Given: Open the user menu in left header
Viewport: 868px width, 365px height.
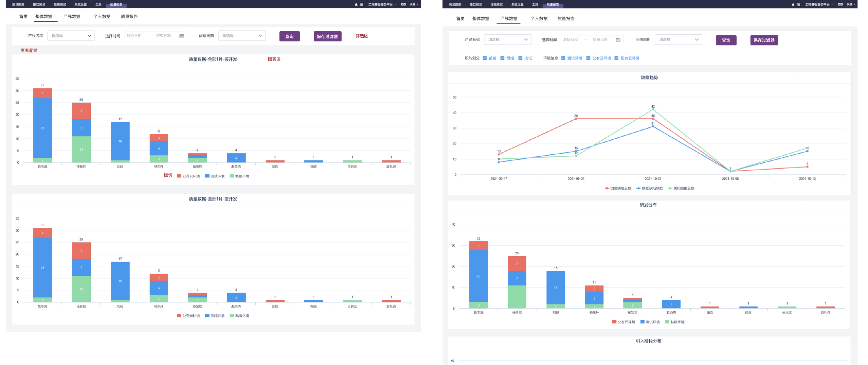Looking at the screenshot, I should click(x=414, y=4).
